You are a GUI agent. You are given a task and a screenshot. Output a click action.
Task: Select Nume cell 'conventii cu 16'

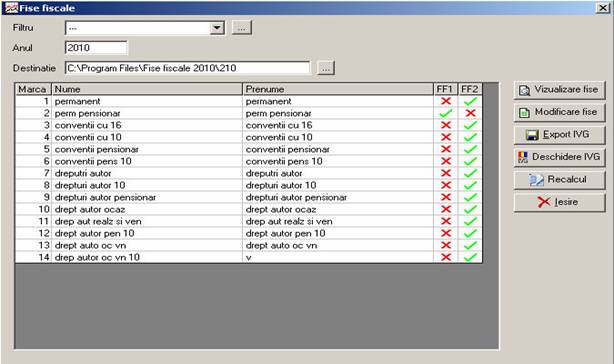[147, 125]
